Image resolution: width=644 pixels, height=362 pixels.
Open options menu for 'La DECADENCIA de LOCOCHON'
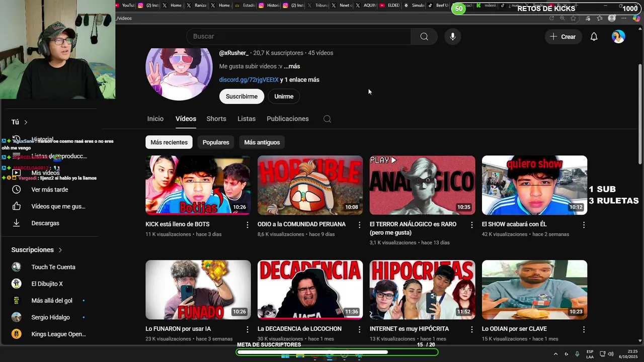click(x=359, y=329)
